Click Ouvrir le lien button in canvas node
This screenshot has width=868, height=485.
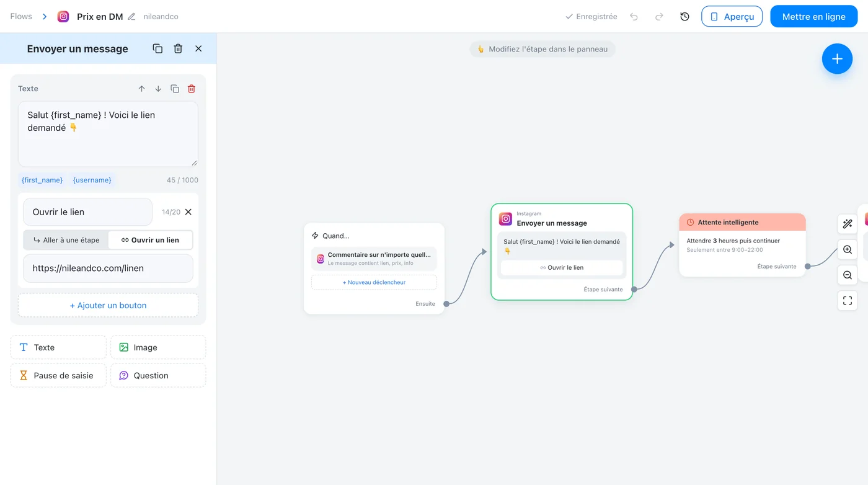pos(562,268)
